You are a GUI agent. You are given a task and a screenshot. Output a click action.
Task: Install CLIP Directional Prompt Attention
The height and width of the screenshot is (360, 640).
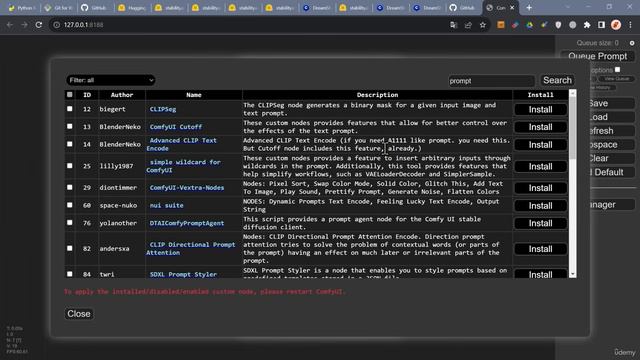click(x=540, y=249)
